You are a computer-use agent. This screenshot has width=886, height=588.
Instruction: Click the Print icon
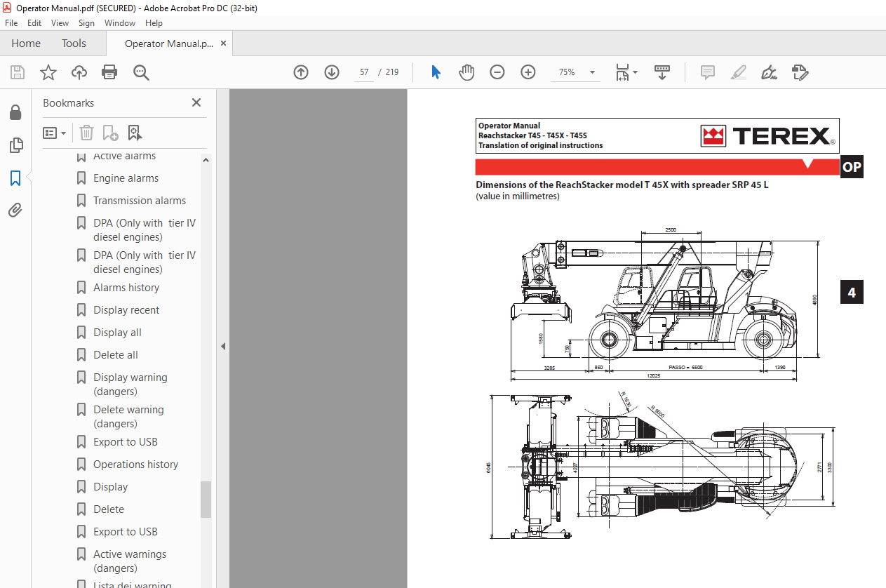coord(109,72)
